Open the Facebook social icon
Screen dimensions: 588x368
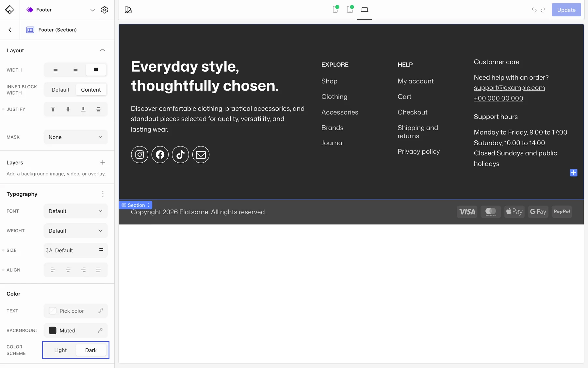160,154
